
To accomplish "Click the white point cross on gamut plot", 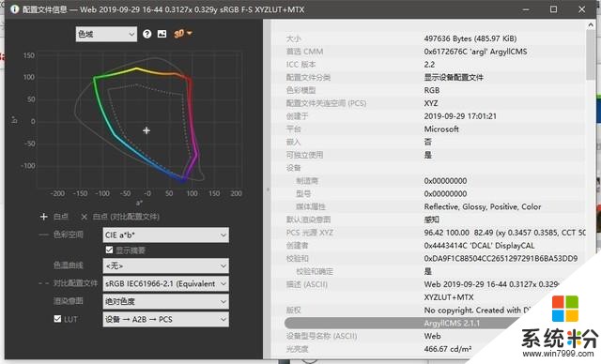I will (146, 130).
